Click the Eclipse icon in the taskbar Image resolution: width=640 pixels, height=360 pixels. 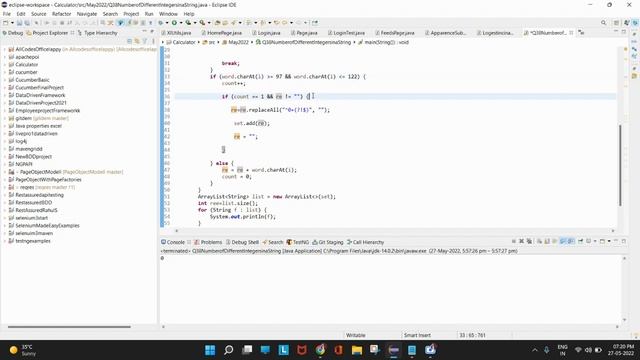coord(393,350)
